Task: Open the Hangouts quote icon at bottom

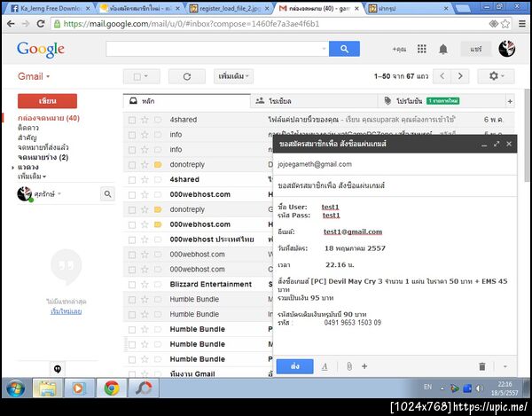Action: (58, 369)
